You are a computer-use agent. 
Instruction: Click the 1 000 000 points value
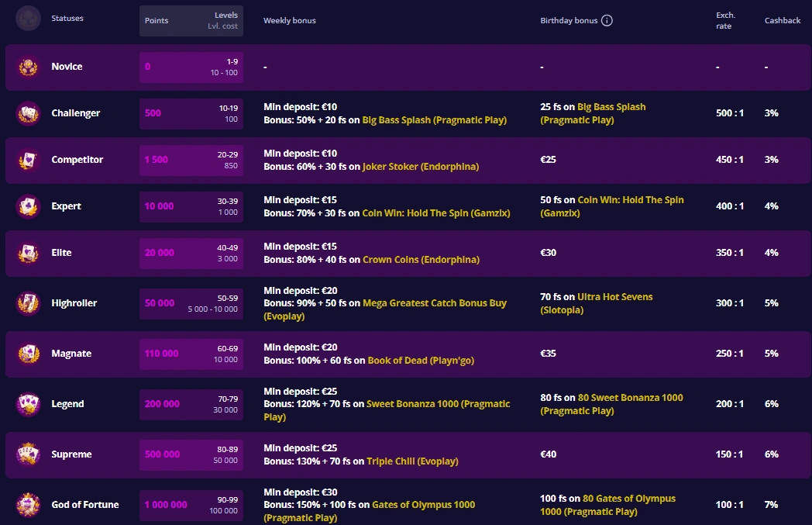click(x=166, y=505)
